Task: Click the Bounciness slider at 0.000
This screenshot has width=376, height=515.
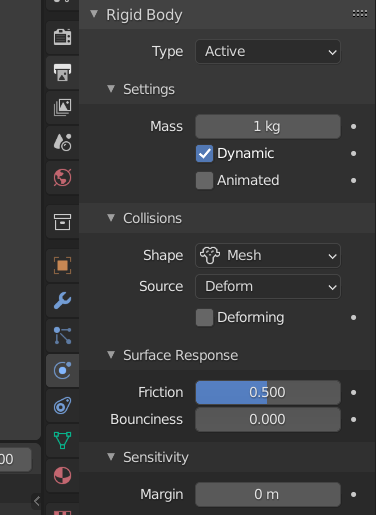Action: 268,419
